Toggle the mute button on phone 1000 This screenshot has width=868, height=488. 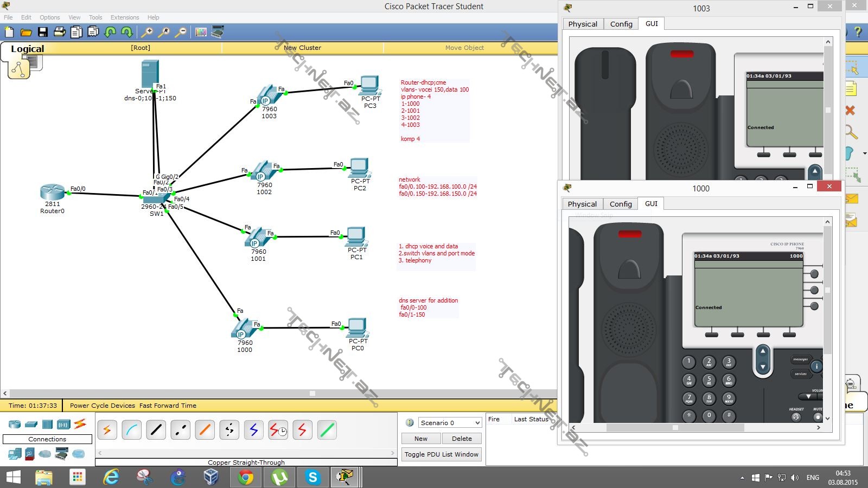tap(818, 417)
